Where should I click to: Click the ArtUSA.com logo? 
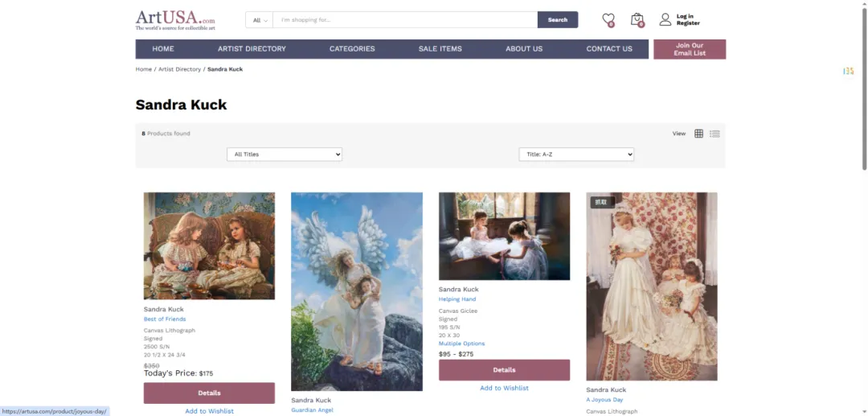click(x=175, y=20)
